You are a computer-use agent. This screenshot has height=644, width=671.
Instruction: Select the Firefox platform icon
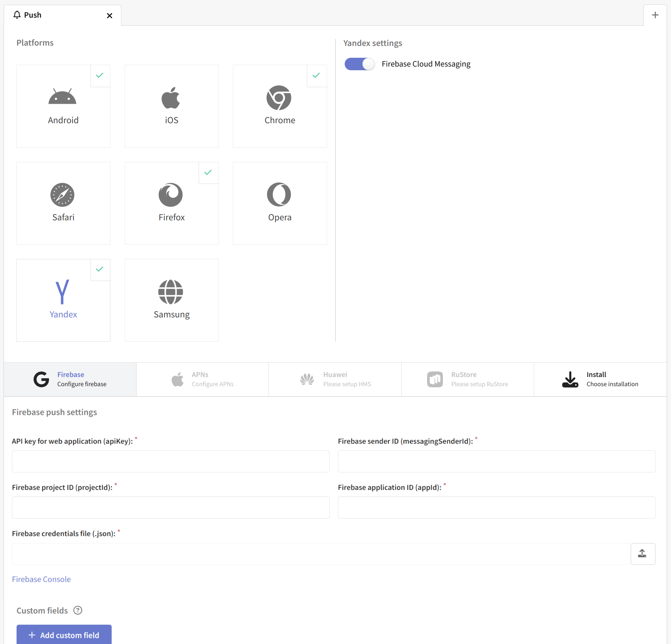pos(171,195)
